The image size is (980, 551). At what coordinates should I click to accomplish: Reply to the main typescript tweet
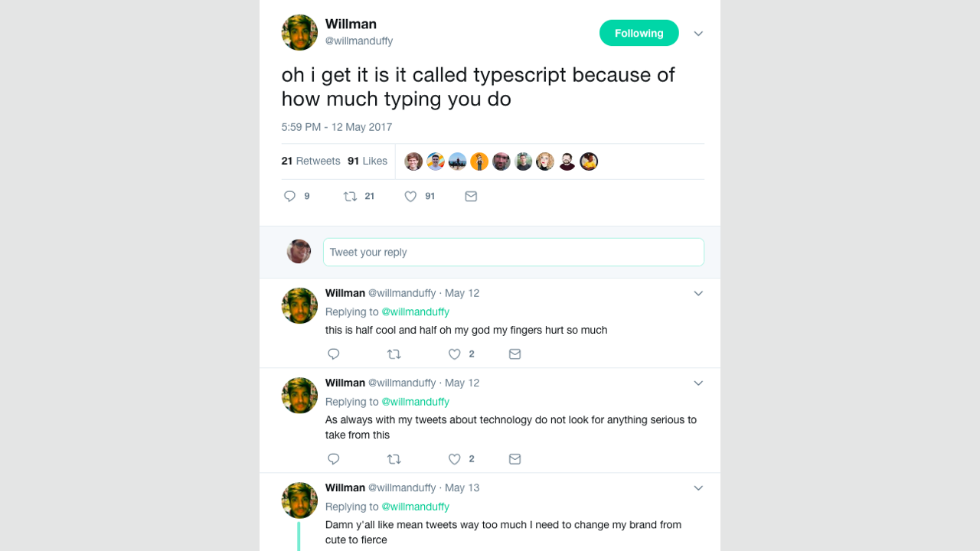(x=289, y=197)
